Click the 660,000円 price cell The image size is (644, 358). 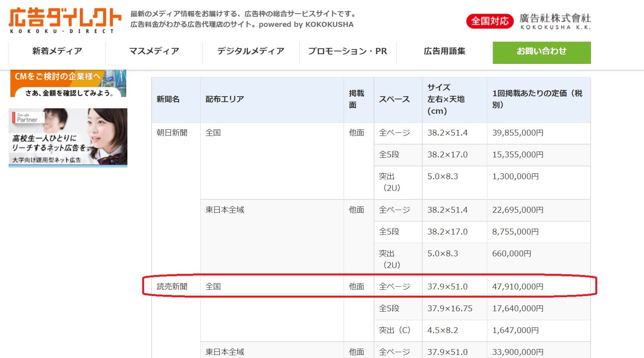tap(539, 259)
